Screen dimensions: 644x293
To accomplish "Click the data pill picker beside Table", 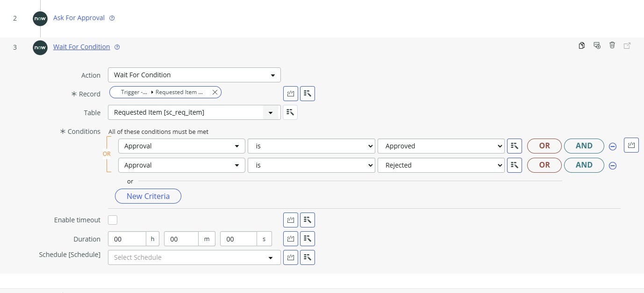I will 290,112.
